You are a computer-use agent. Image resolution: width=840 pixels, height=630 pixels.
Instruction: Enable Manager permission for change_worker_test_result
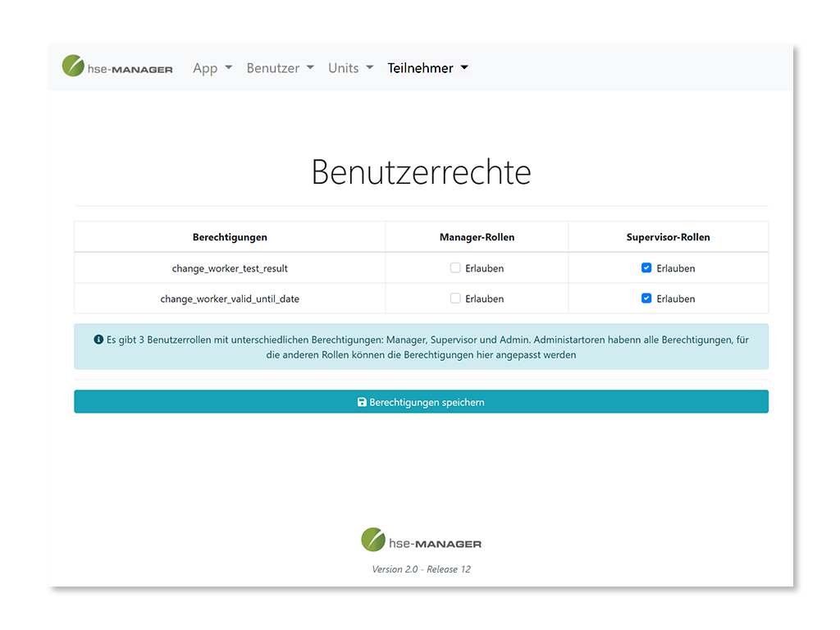point(455,268)
